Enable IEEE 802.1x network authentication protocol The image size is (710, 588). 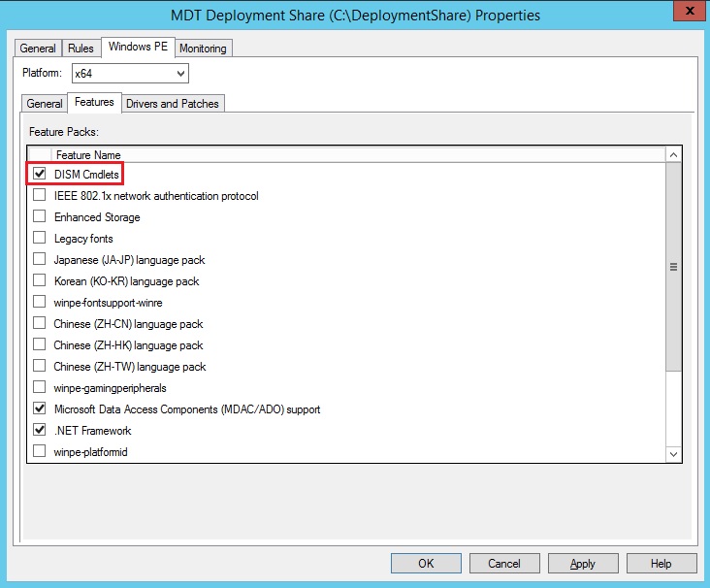[x=40, y=196]
